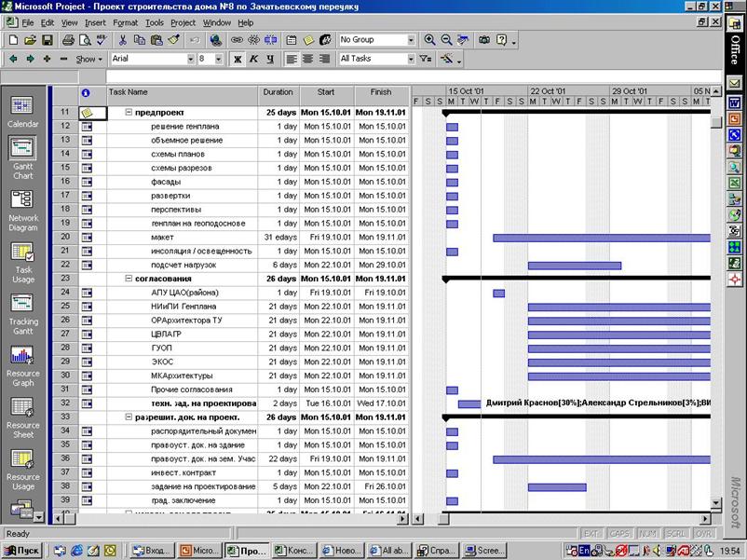Image resolution: width=747 pixels, height=560 pixels.
Task: Toggle Center alignment button
Action: [307, 59]
